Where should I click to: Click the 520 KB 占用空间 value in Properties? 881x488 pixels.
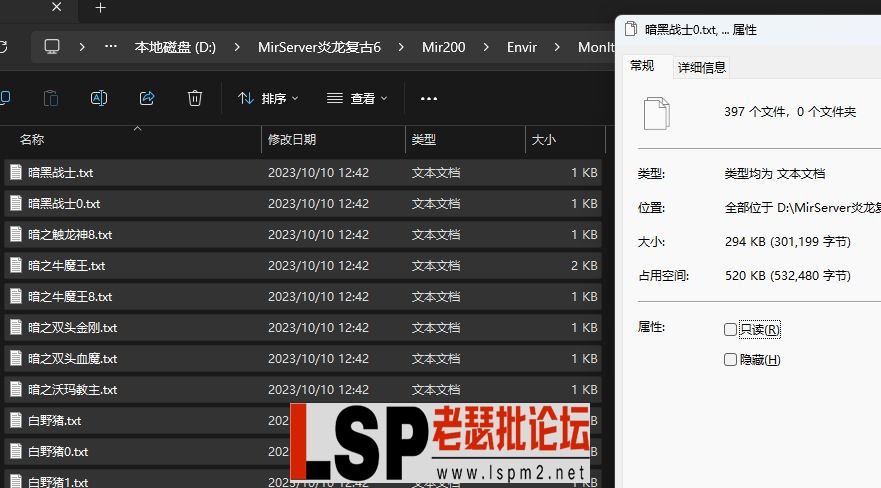[788, 275]
